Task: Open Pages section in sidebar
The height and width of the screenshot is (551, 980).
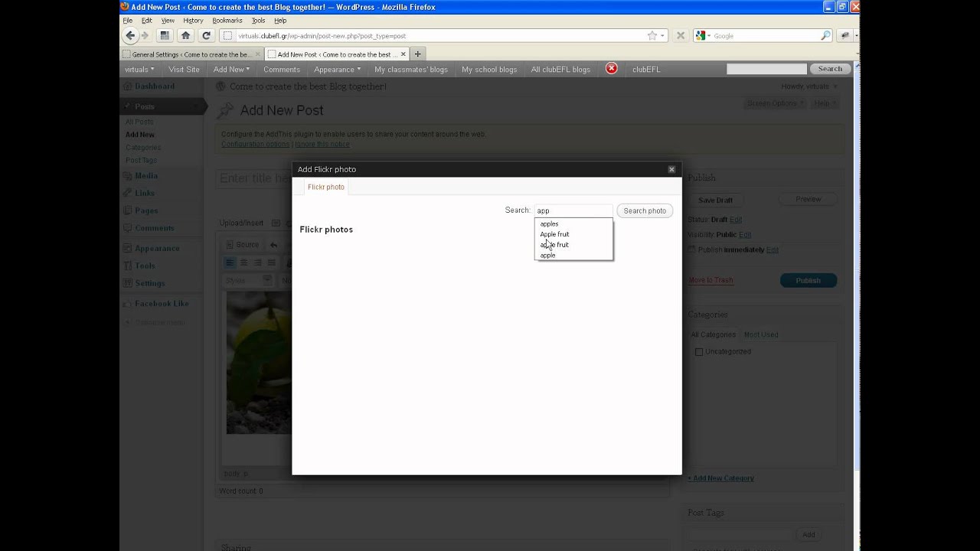Action: point(146,210)
